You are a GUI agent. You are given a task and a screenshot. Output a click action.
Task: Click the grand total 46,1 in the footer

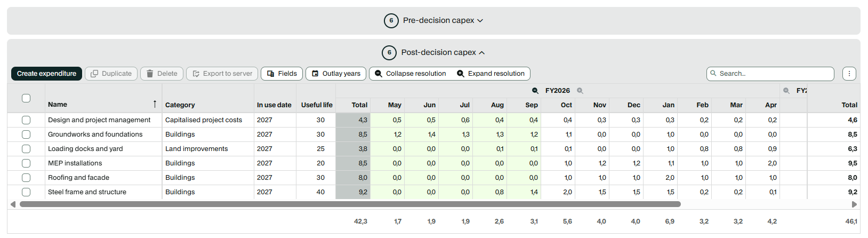click(851, 221)
